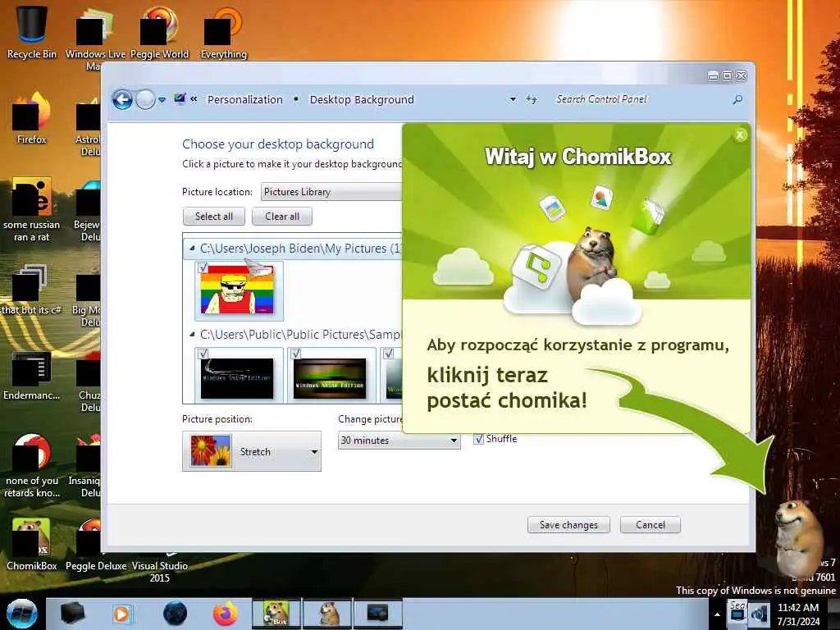Launch Peggle World desktop shortcut
Viewport: 840px width, 630px height.
coord(159,32)
